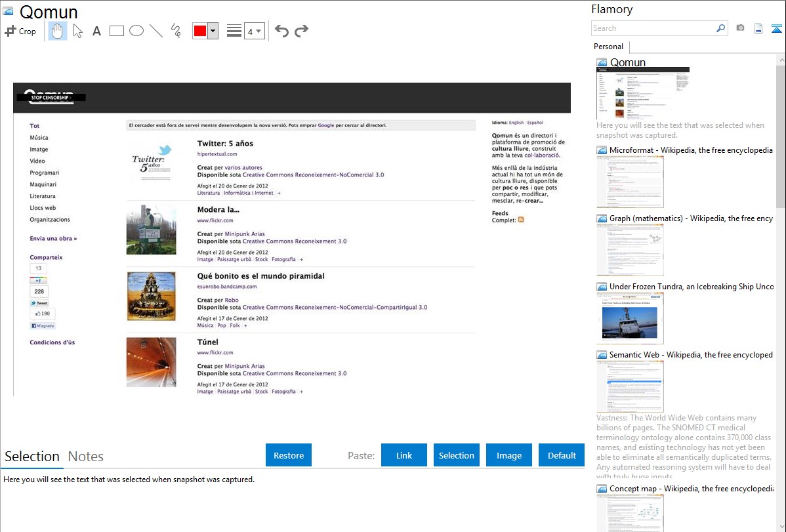Click the orange RSS feed icon in the snapshot
The width and height of the screenshot is (786, 532).
521,220
